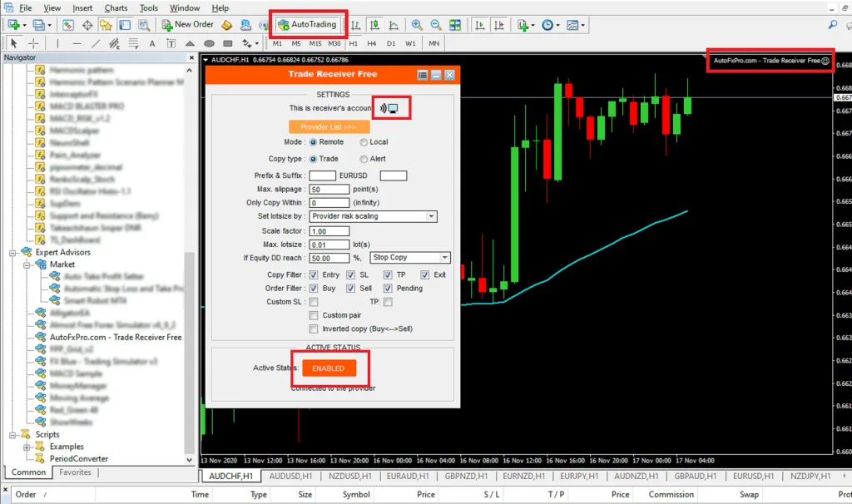Select Remote mode radio button
Viewport: 852px width, 504px height.
pos(313,142)
